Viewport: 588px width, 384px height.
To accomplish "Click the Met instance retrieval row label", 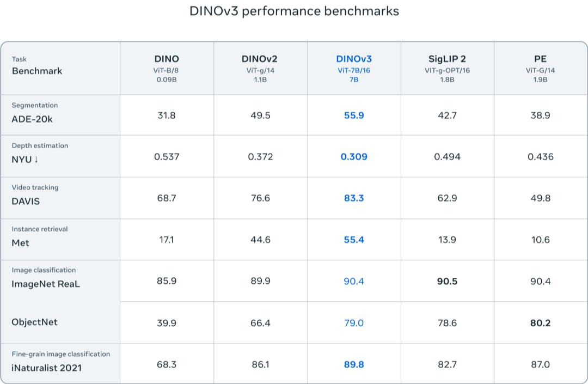I will pos(20,243).
